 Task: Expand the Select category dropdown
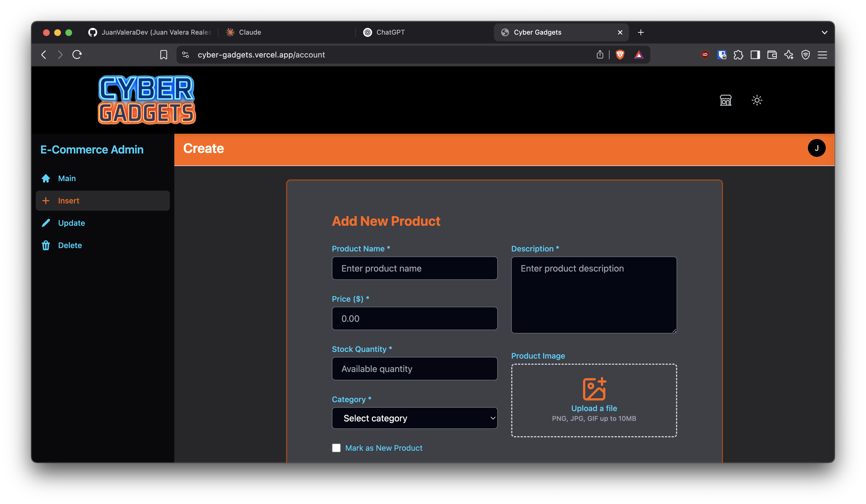(x=415, y=418)
